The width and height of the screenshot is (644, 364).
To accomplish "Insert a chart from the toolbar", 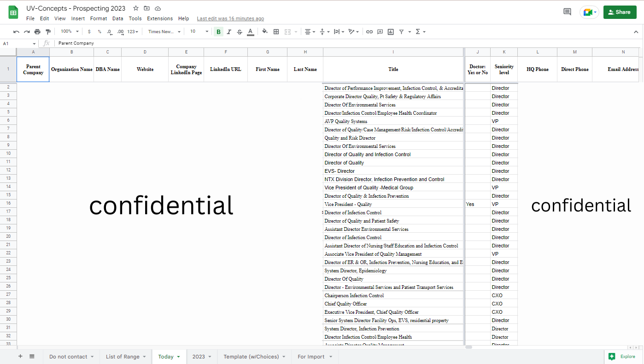I will (391, 32).
